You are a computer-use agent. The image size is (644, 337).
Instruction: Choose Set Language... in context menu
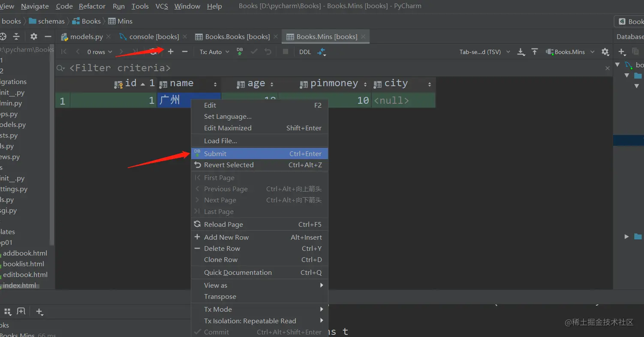click(259, 117)
